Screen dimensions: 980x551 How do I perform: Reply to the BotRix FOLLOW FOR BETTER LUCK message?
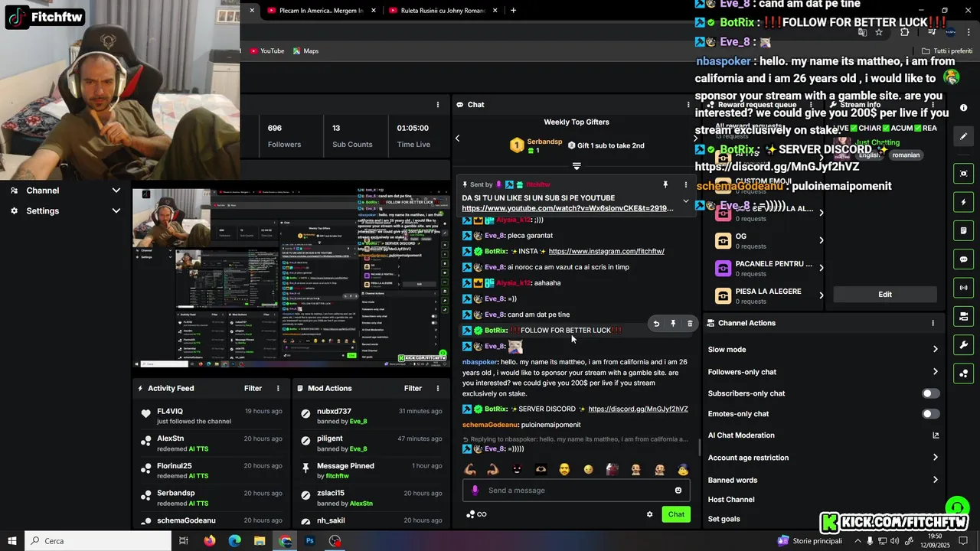(x=656, y=324)
